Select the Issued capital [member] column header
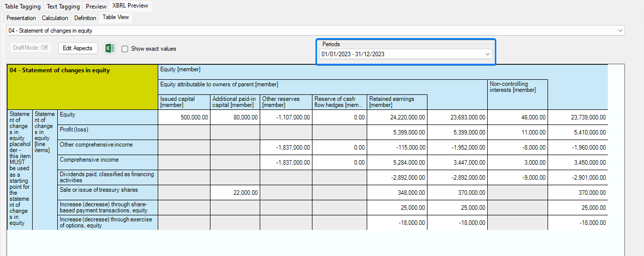The height and width of the screenshot is (256, 644). pyautogui.click(x=184, y=102)
